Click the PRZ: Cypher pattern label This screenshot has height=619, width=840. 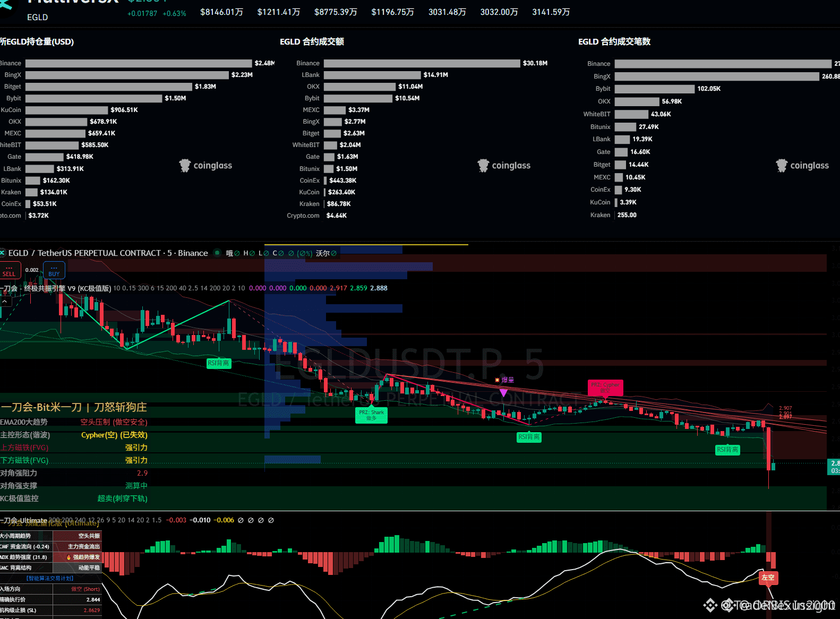click(x=605, y=388)
